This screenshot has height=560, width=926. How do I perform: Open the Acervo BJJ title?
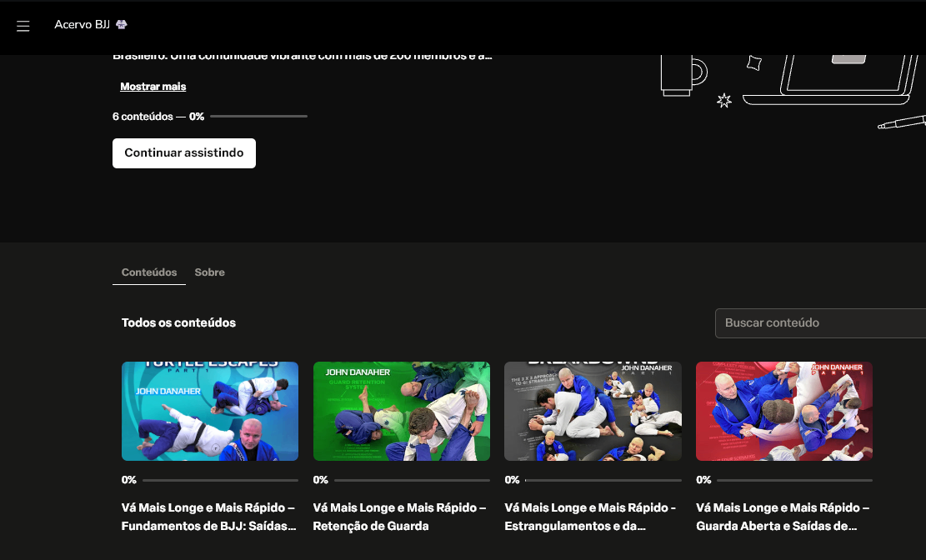[x=82, y=24]
